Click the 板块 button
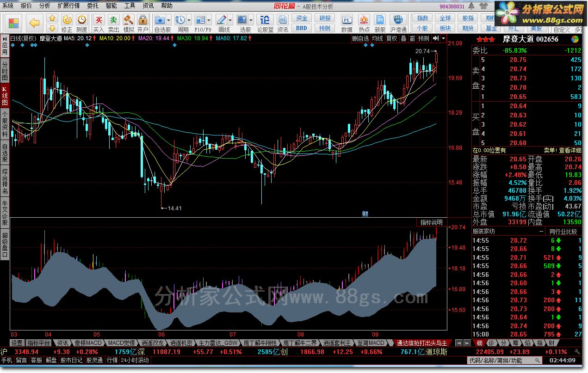The image size is (588, 373). (445, 28)
